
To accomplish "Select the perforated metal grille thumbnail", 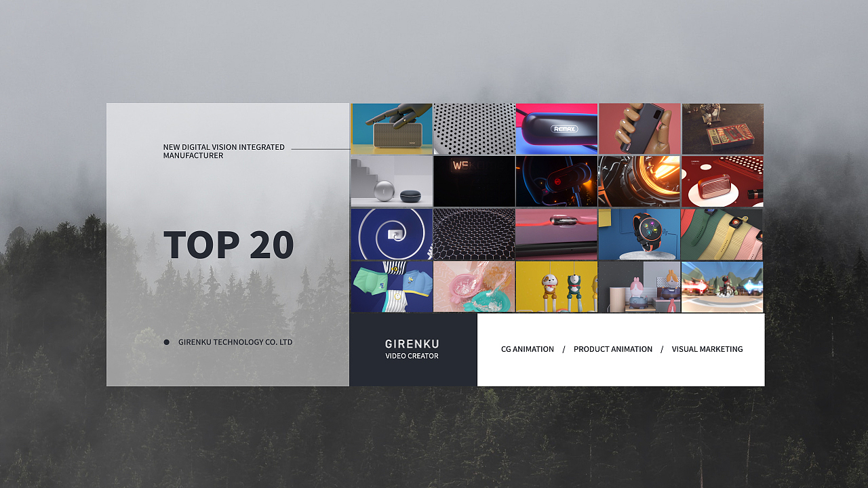I will click(474, 129).
